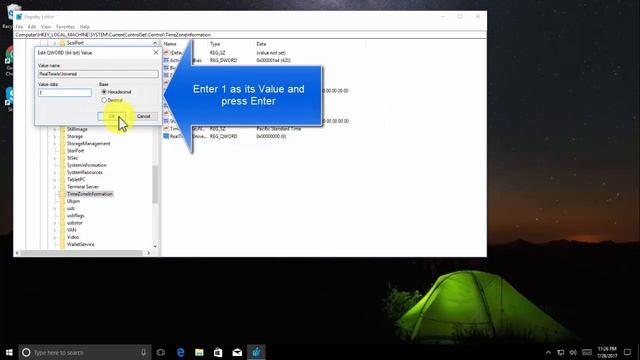Click the registry path address bar

click(250, 35)
